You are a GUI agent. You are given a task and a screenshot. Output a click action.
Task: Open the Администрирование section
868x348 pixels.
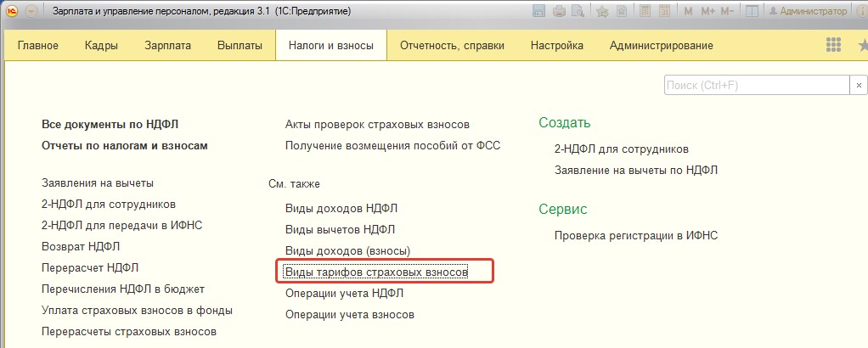(662, 46)
